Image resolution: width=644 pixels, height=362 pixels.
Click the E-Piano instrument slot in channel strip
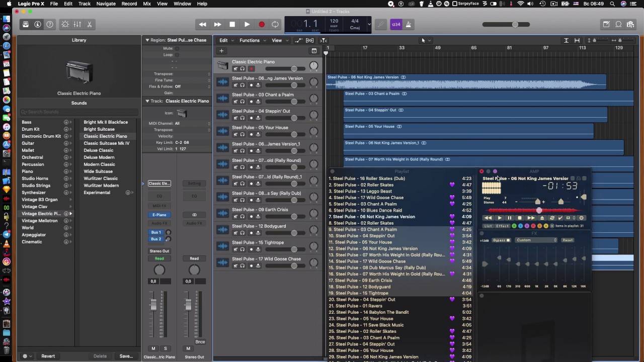[x=159, y=215]
